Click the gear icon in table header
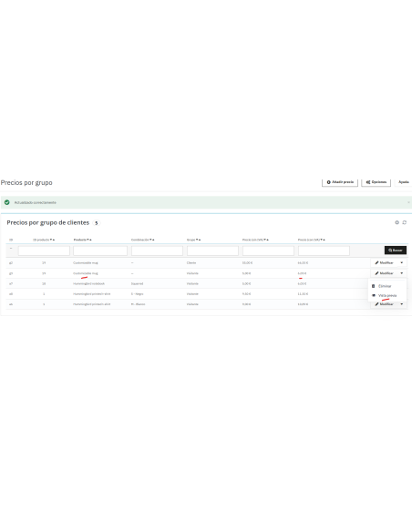 pyautogui.click(x=397, y=222)
